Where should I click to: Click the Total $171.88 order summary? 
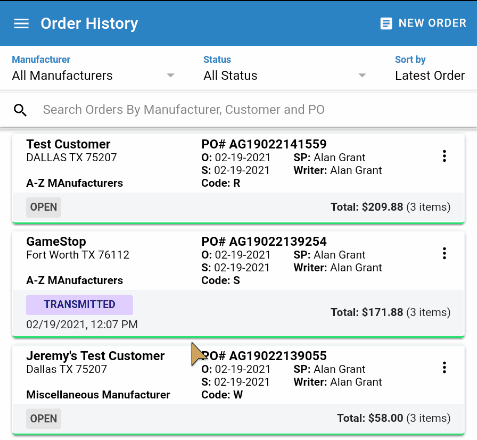pyautogui.click(x=390, y=312)
